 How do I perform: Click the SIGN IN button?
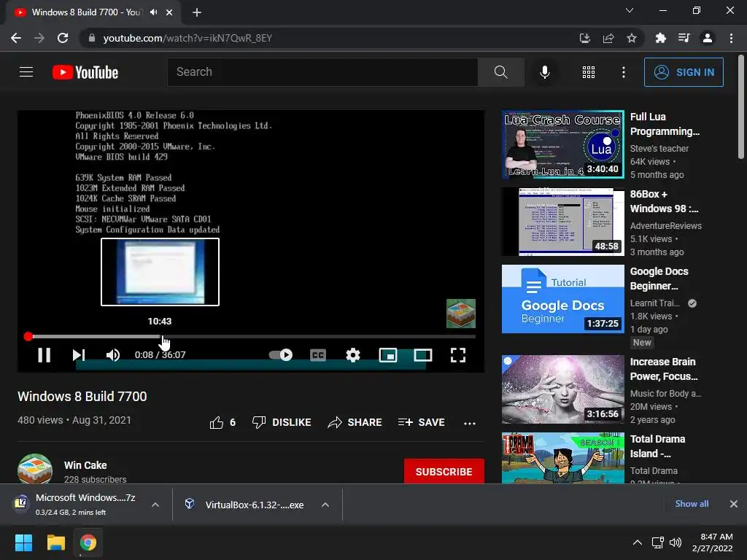coord(684,72)
